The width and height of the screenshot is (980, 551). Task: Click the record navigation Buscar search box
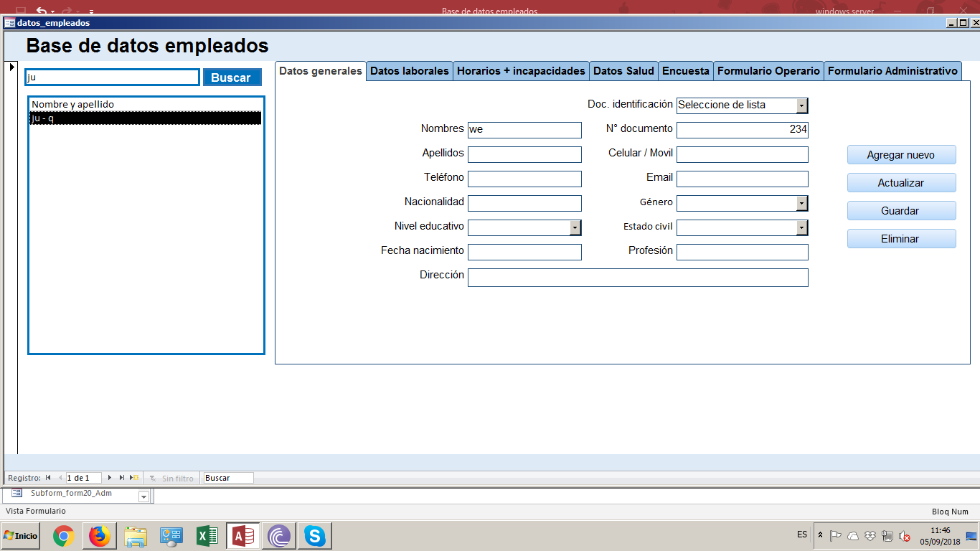click(228, 478)
